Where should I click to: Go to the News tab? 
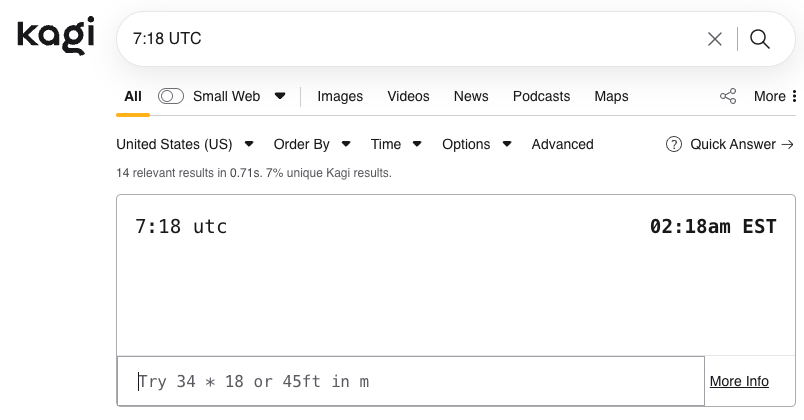click(471, 96)
